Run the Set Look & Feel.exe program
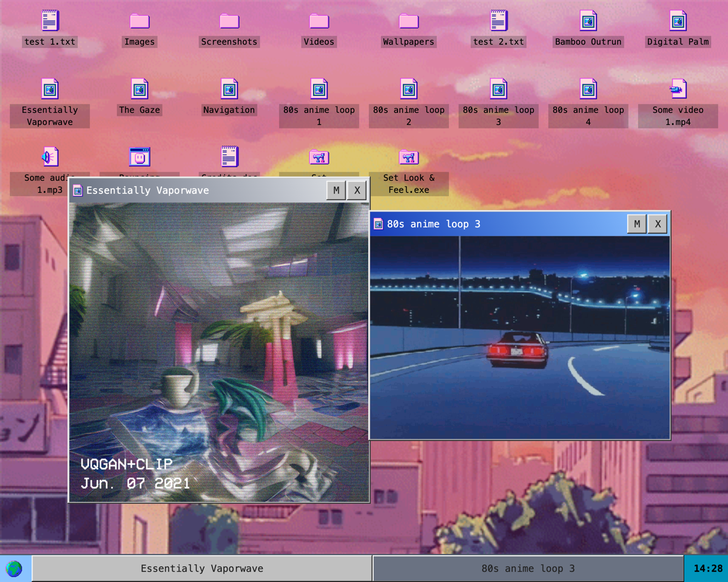The height and width of the screenshot is (582, 728). click(x=408, y=156)
